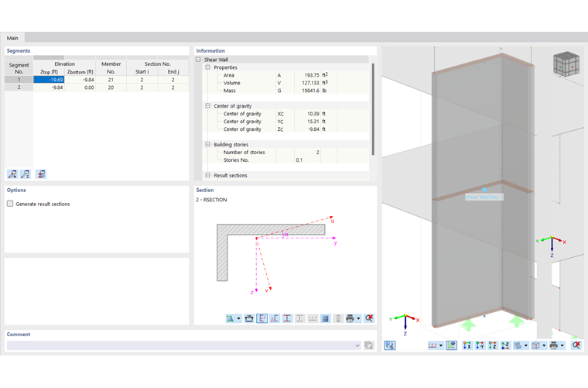Click the Volume value 127.133
The width and height of the screenshot is (588, 388).
[310, 83]
